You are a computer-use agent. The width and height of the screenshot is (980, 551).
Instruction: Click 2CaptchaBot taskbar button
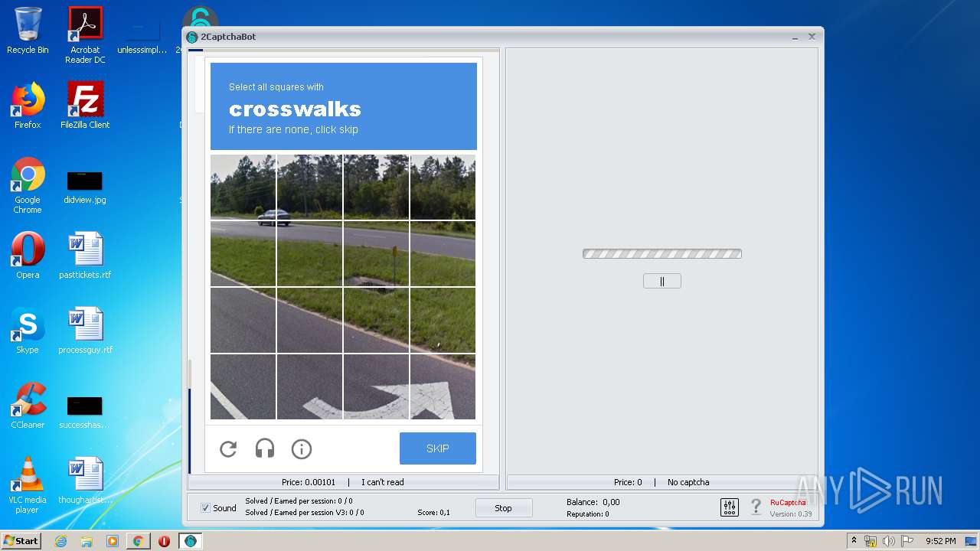coord(190,541)
